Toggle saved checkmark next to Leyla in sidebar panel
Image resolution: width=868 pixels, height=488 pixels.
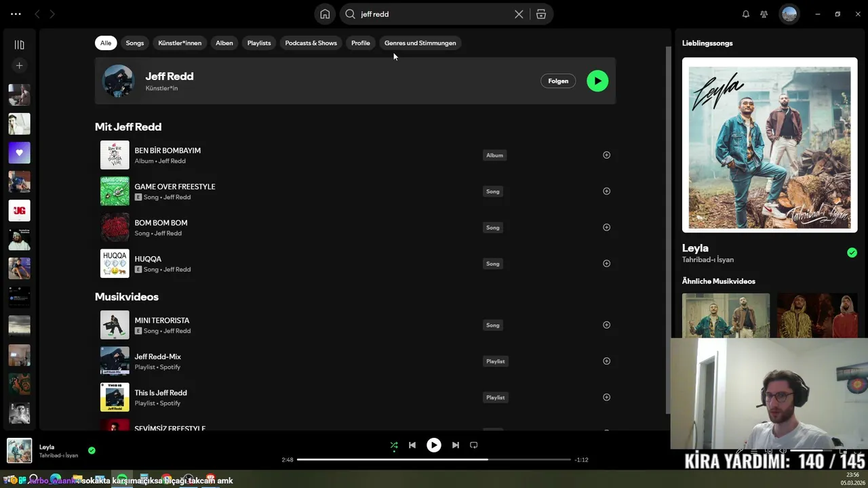pyautogui.click(x=852, y=253)
